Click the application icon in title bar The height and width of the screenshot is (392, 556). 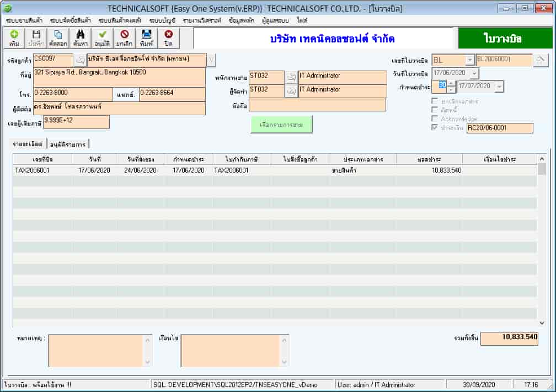tap(8, 8)
